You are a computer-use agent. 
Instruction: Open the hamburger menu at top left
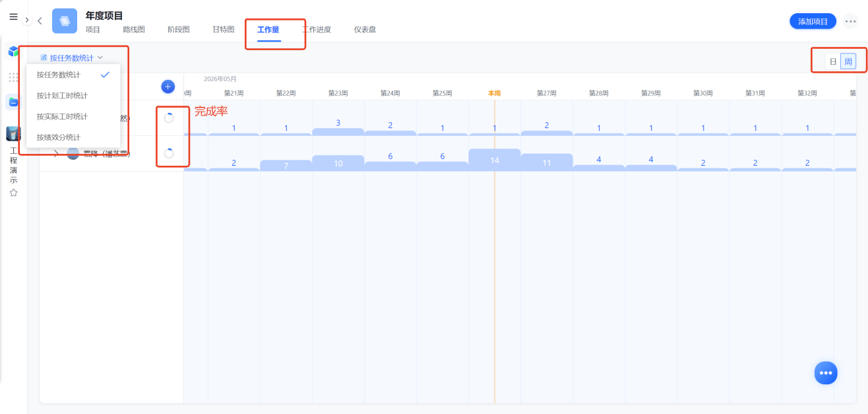click(x=13, y=17)
